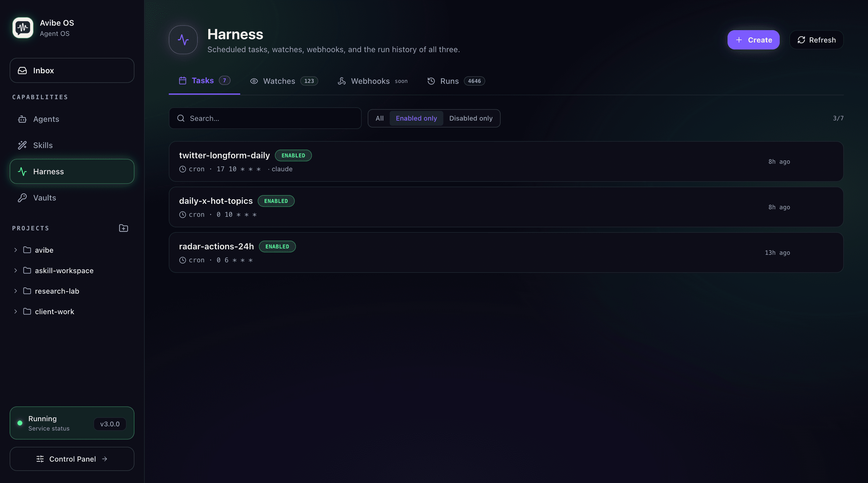Open Skills via its wand icon

(x=22, y=145)
